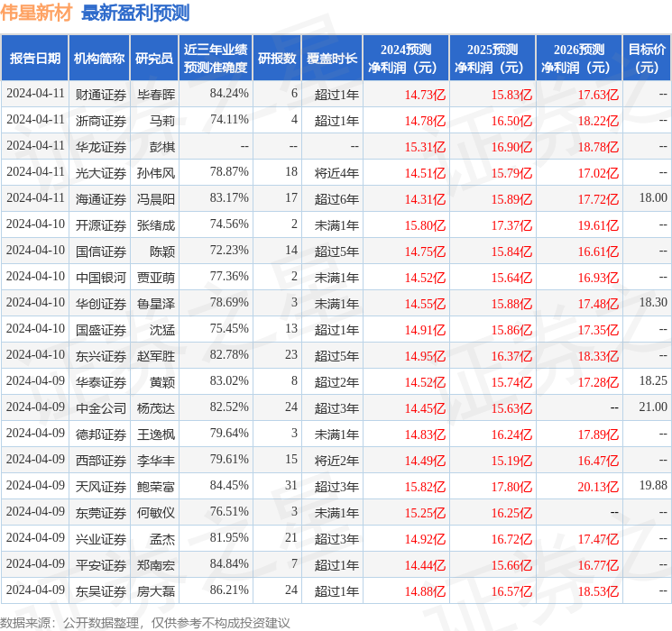The height and width of the screenshot is (631, 672).
Task: Click the target price 18.00
Action: [x=653, y=197]
